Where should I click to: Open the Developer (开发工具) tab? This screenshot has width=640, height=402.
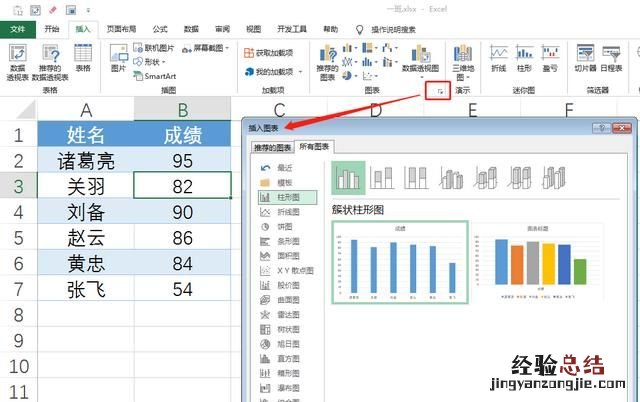[292, 29]
